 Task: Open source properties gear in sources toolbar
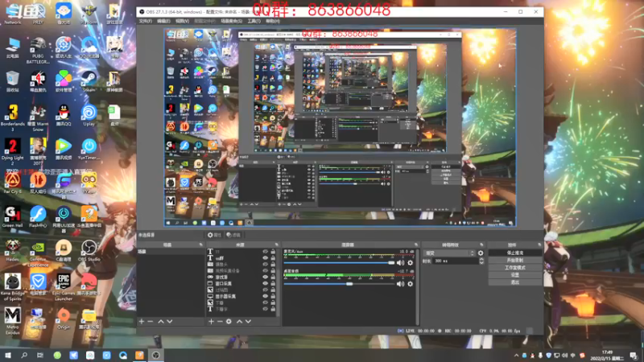(229, 321)
